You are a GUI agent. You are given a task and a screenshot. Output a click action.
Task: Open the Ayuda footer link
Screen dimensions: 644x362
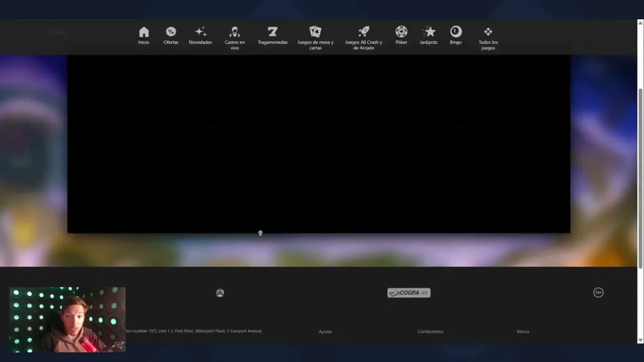click(325, 331)
